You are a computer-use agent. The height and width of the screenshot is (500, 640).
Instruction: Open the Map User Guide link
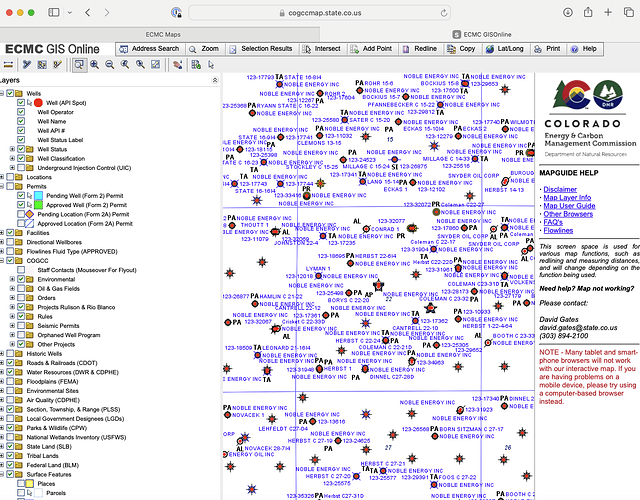click(x=573, y=206)
